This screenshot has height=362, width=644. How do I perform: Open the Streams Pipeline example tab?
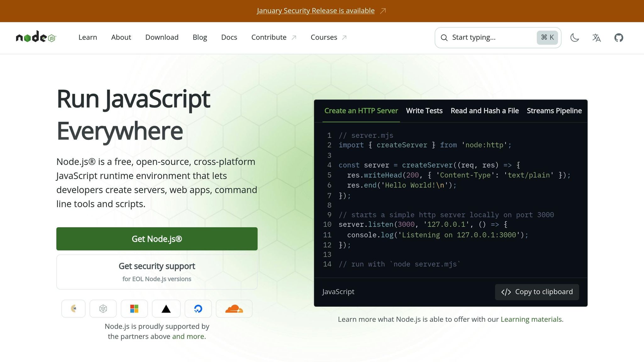[554, 111]
